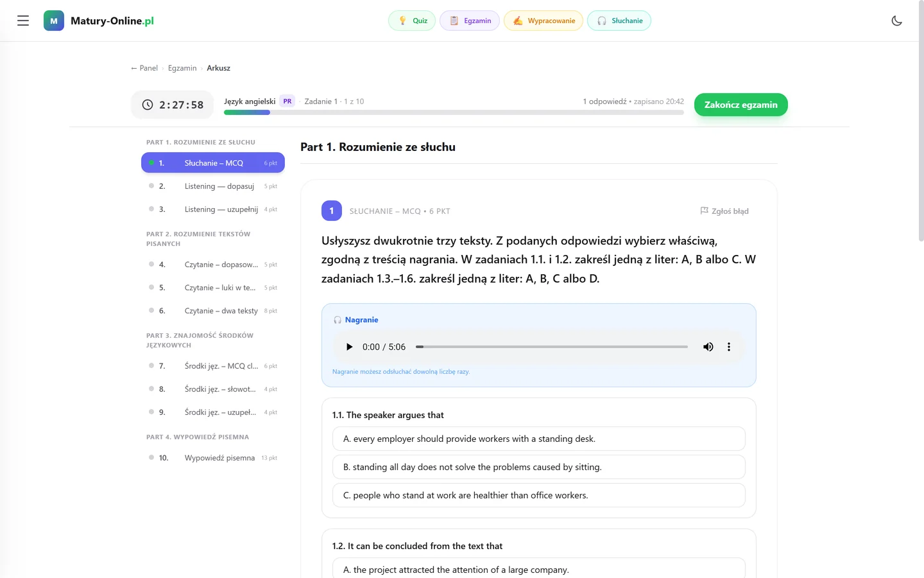Select answer A about standing desks

coord(539,439)
